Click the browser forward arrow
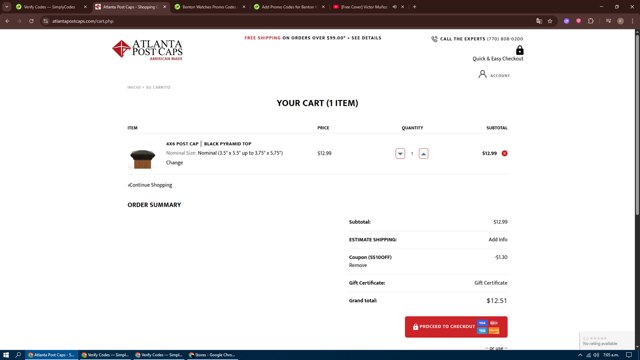This screenshot has height=360, width=640. coord(19,21)
